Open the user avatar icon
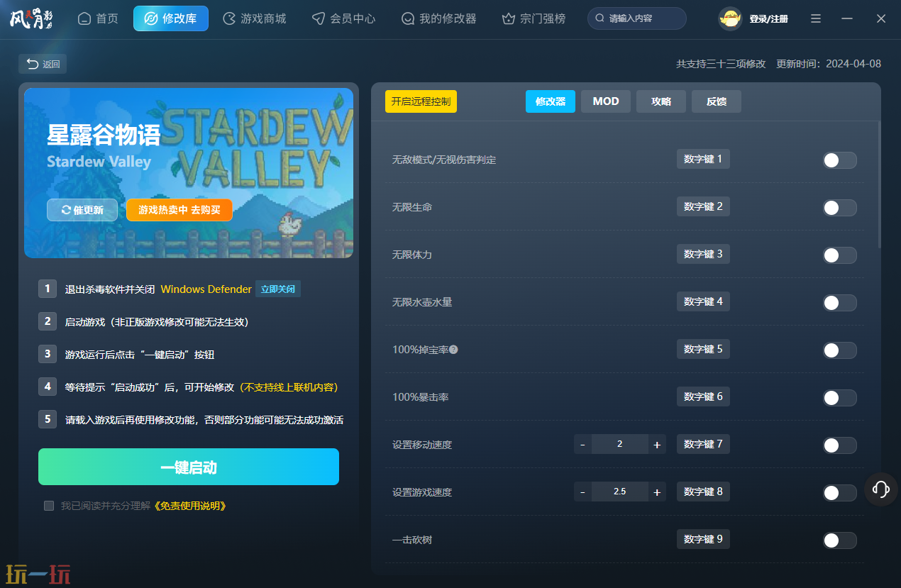The height and width of the screenshot is (588, 901). pos(730,18)
